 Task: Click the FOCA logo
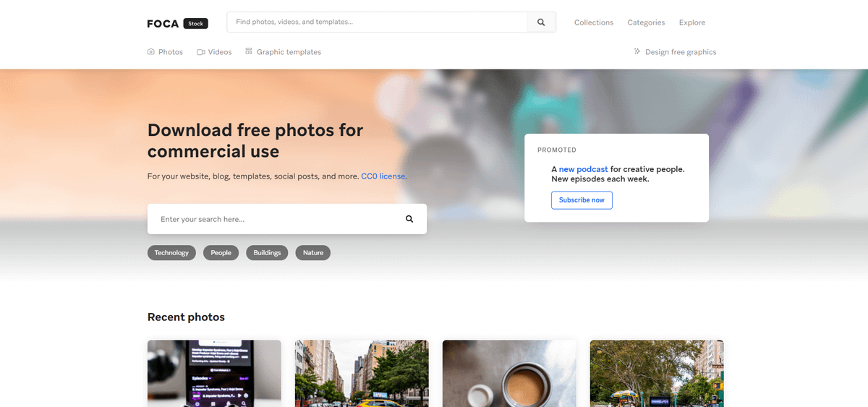coord(163,23)
